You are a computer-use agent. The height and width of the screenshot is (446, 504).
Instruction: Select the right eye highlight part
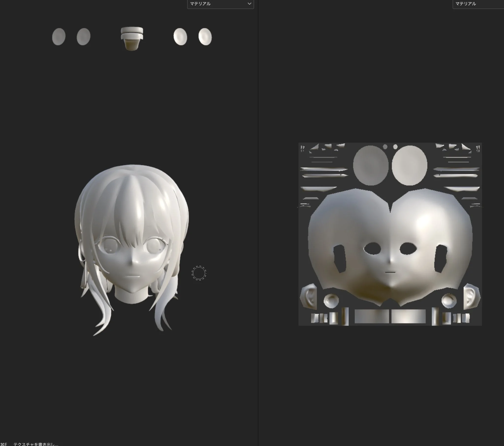pos(205,36)
